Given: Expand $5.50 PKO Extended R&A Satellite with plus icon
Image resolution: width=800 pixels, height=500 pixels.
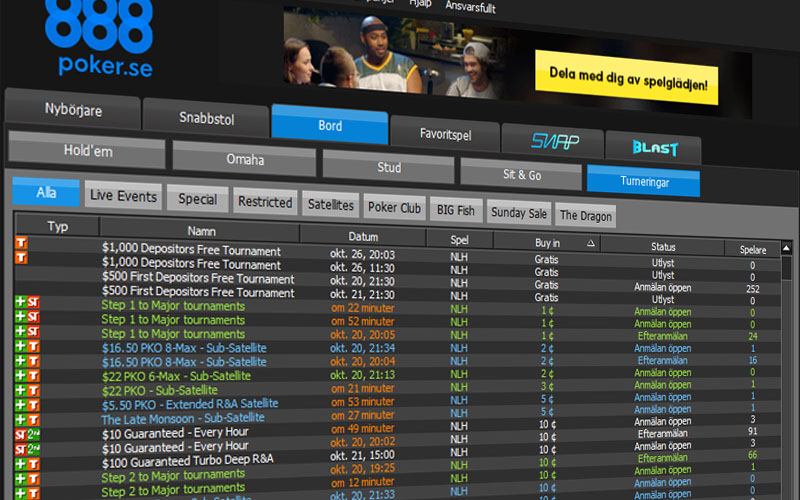Looking at the screenshot, I should pos(21,406).
